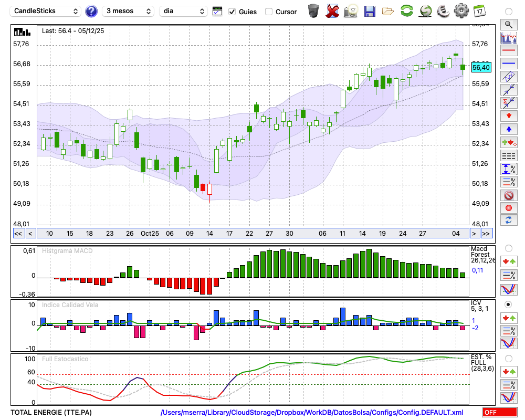
Task: Uncheck the Guies checkbox
Action: (x=232, y=12)
